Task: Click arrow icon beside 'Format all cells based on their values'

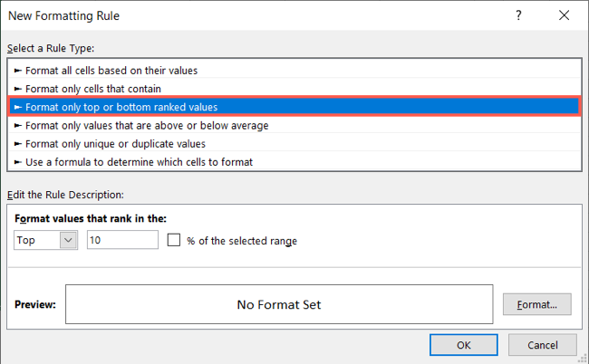Action: tap(17, 71)
